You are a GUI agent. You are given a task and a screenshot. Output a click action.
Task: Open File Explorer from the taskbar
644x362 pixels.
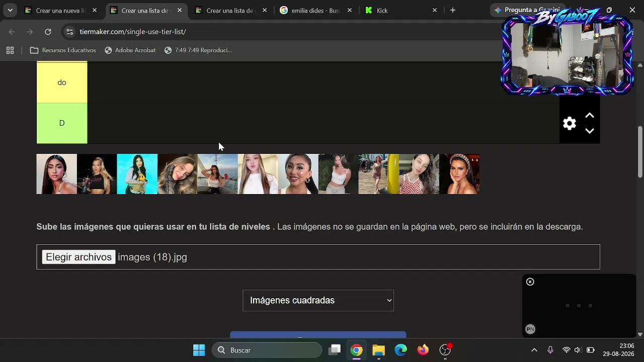point(379,350)
